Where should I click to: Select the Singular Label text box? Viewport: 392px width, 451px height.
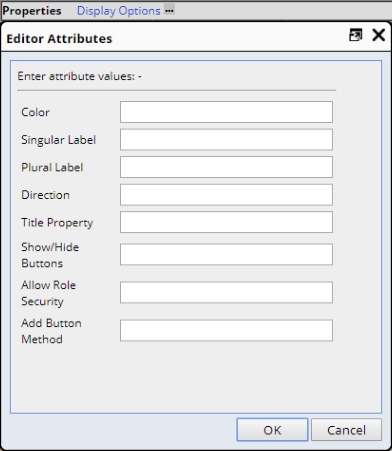pyautogui.click(x=226, y=139)
